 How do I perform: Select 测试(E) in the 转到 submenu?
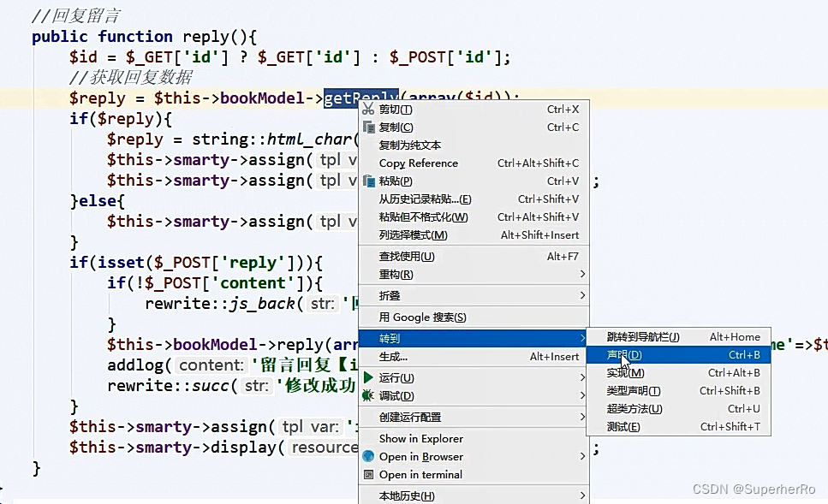tap(625, 426)
